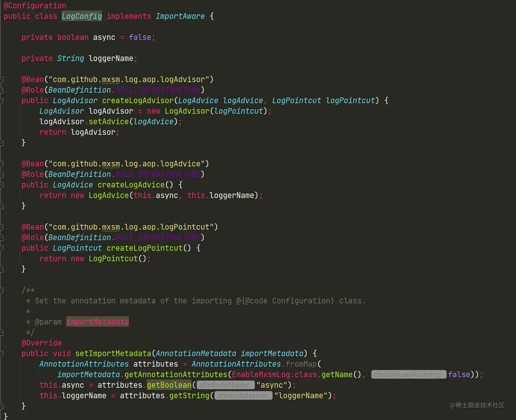Select the highlighted LogConfig class name
Screen dimensions: 516x420
coord(82,16)
